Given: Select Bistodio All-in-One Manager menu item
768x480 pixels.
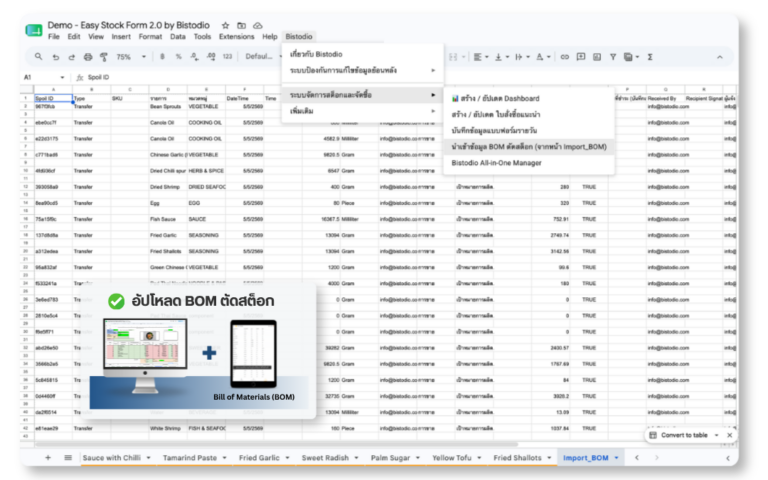Looking at the screenshot, I should pyautogui.click(x=529, y=163).
